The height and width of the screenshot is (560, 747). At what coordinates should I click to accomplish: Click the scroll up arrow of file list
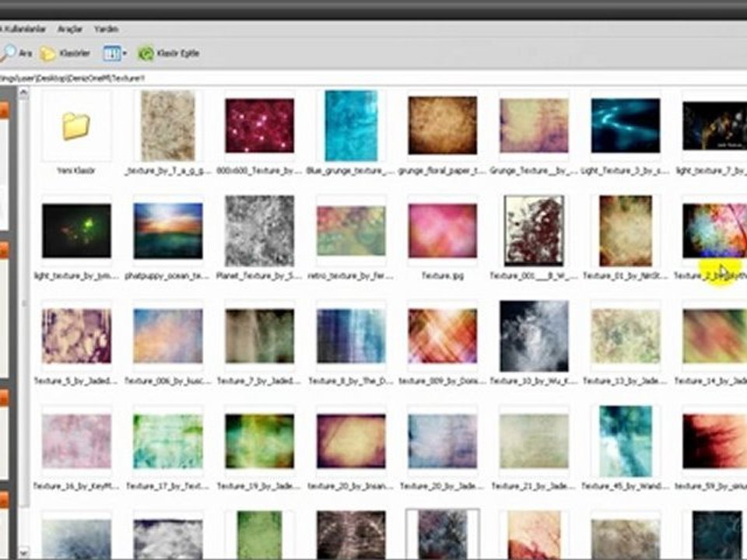[x=23, y=94]
